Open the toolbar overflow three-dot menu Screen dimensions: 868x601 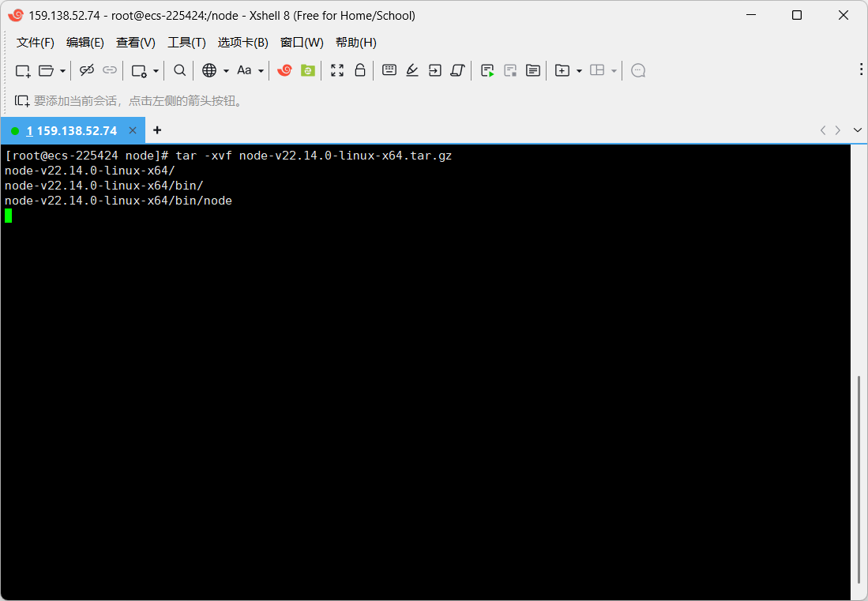click(861, 69)
